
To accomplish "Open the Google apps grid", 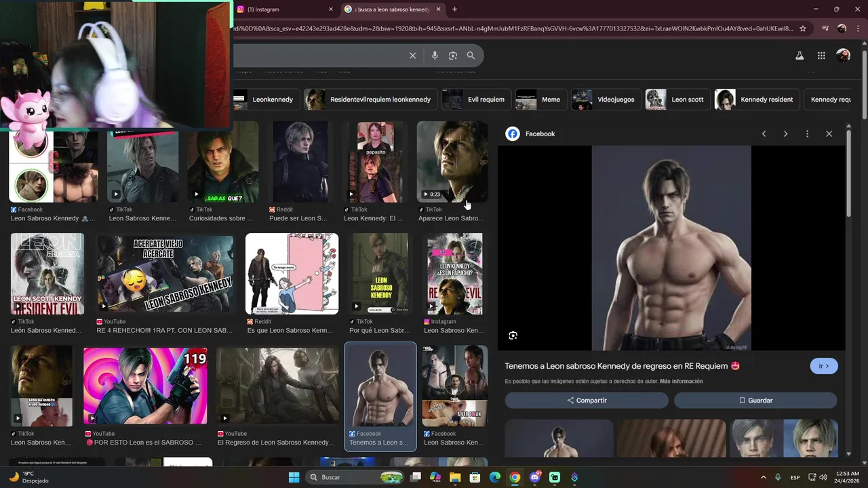I will coord(821,56).
